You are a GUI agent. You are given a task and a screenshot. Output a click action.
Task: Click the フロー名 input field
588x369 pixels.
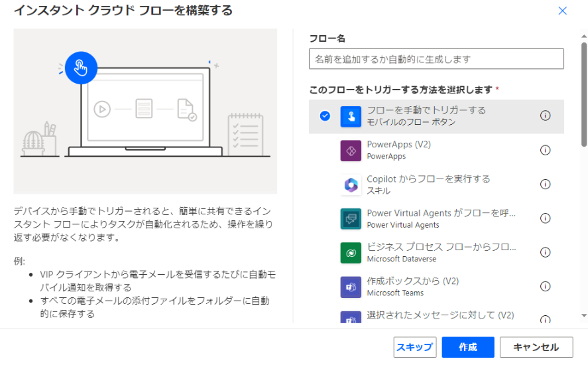point(436,59)
